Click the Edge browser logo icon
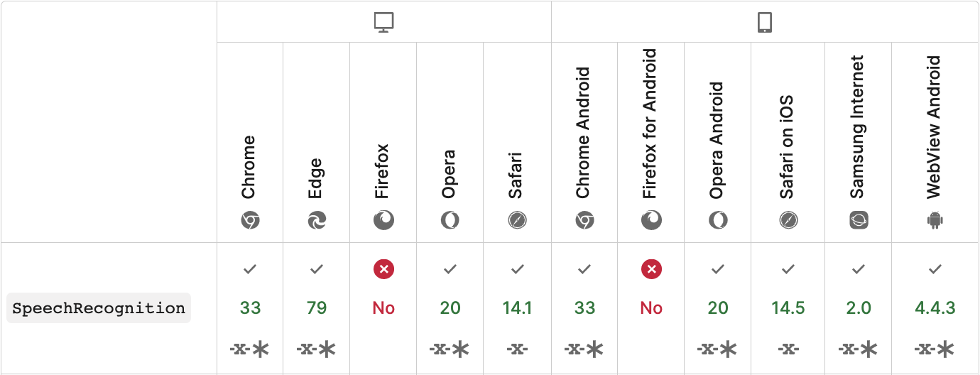The image size is (980, 375). pyautogui.click(x=317, y=221)
